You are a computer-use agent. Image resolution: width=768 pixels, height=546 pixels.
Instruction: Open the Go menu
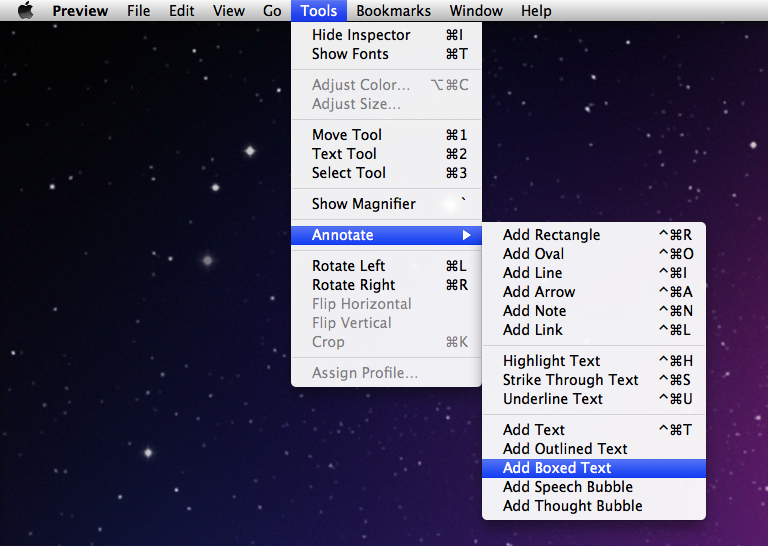pyautogui.click(x=272, y=10)
